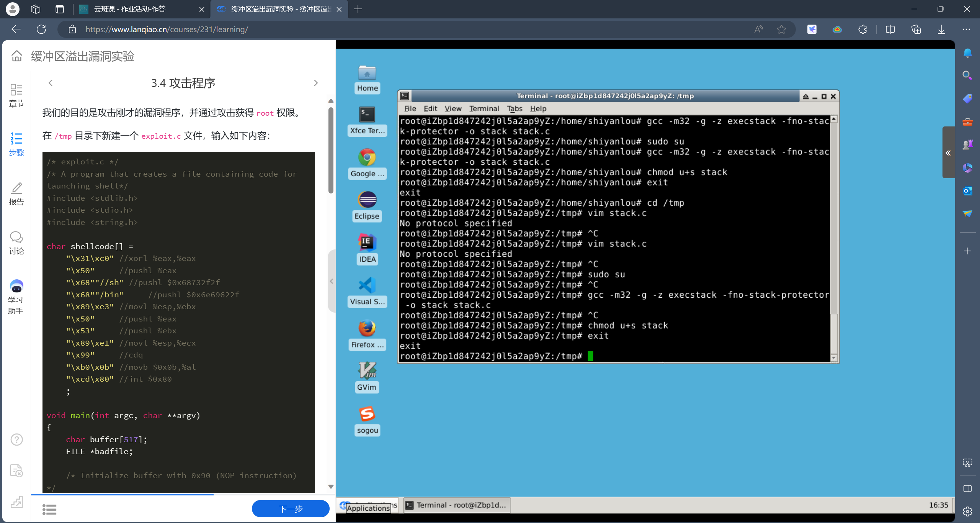Click the course home icon

tap(17, 56)
